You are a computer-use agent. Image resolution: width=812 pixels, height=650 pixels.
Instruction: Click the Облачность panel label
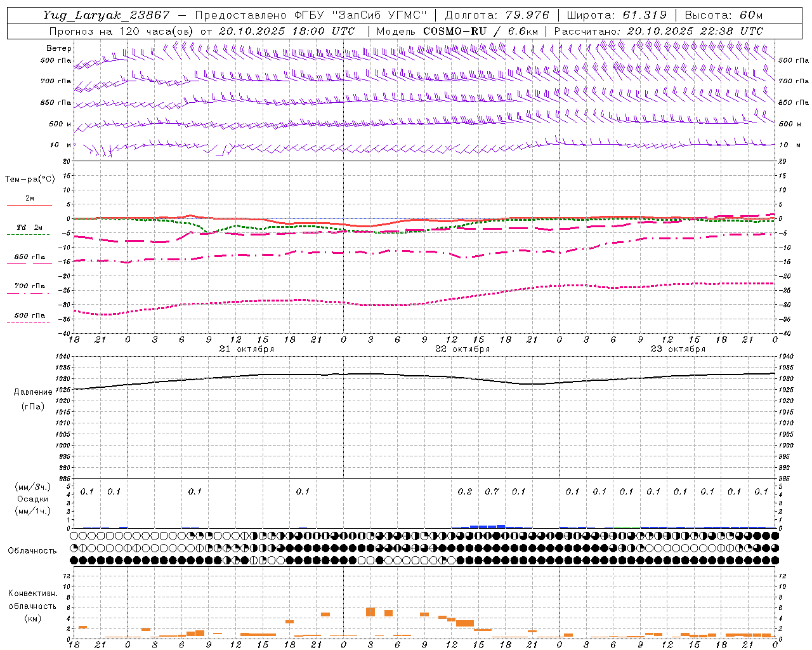[x=32, y=551]
